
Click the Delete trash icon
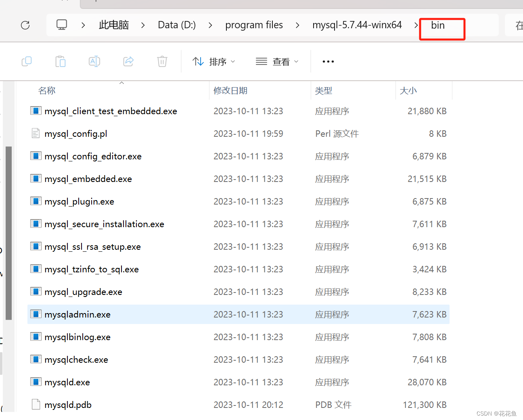tap(162, 61)
